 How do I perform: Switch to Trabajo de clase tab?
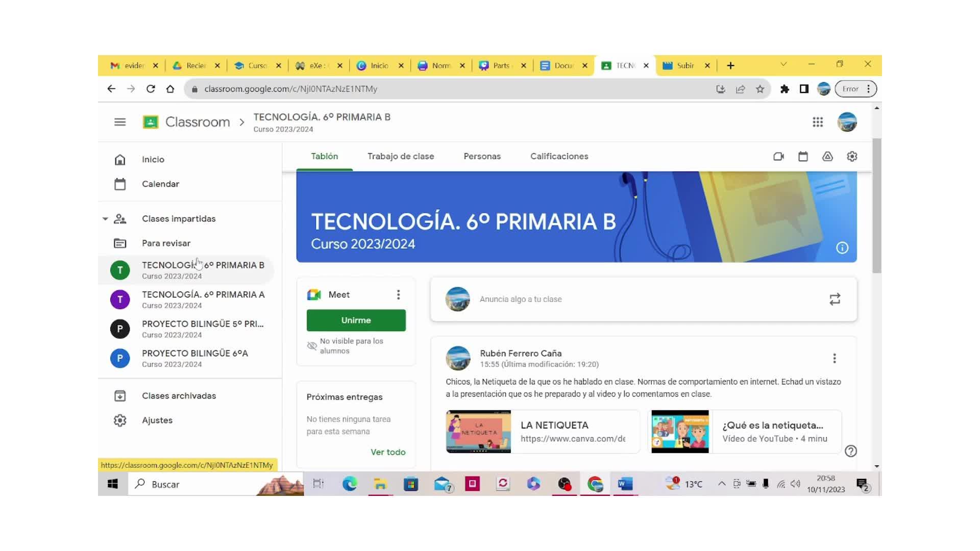point(401,157)
